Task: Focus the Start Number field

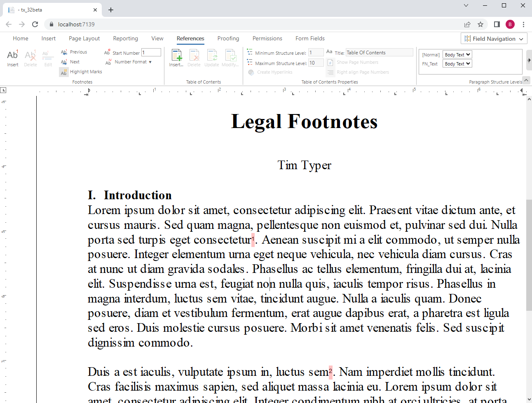Action: [151, 52]
